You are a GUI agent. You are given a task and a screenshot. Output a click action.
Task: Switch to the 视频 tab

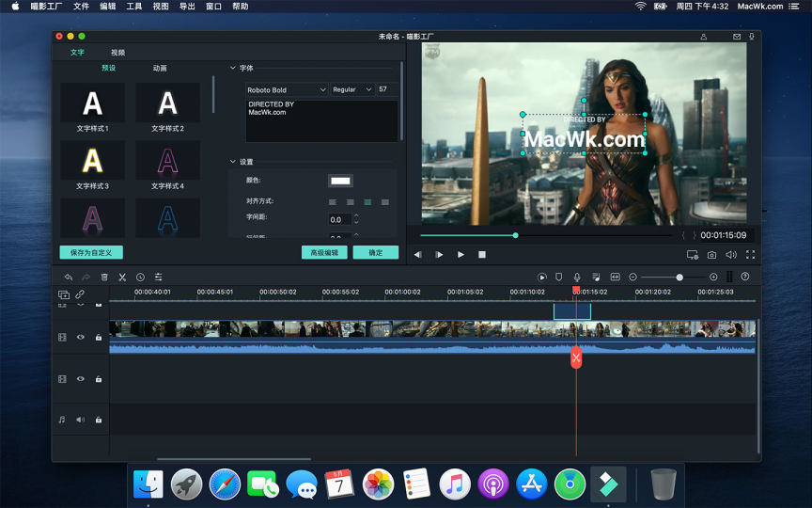pyautogui.click(x=117, y=53)
